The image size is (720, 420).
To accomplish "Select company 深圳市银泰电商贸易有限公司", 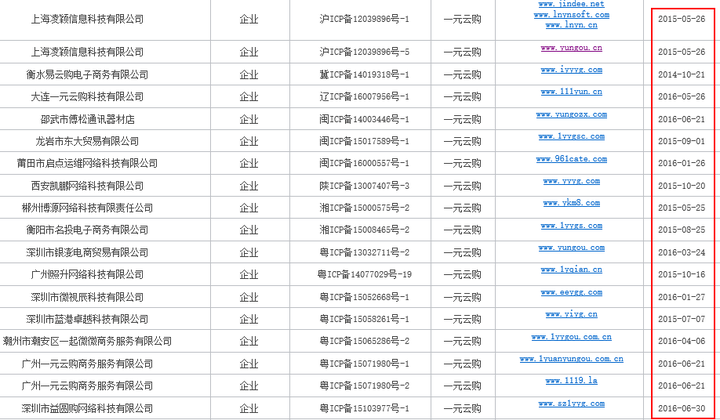I will click(87, 252).
